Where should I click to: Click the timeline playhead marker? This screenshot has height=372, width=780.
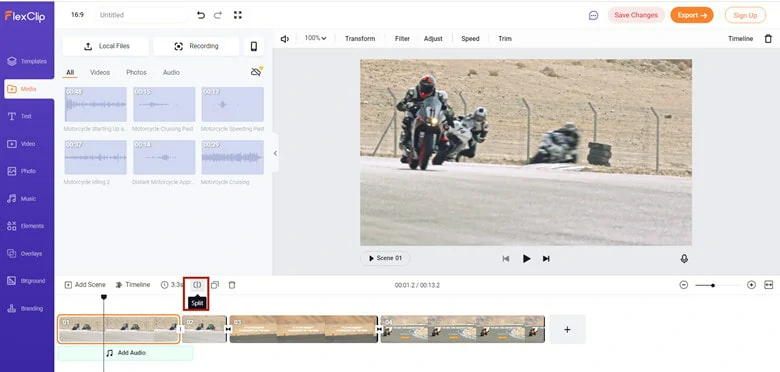coord(103,297)
